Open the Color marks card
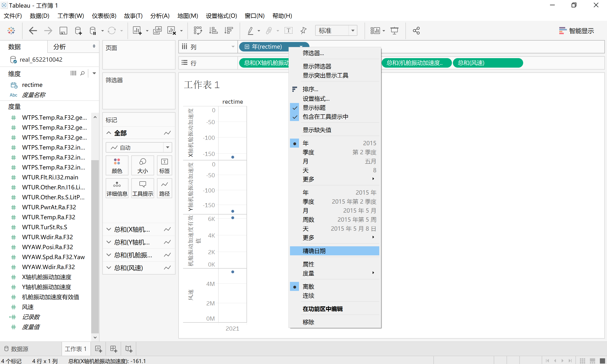The image size is (607, 364). coord(117,165)
